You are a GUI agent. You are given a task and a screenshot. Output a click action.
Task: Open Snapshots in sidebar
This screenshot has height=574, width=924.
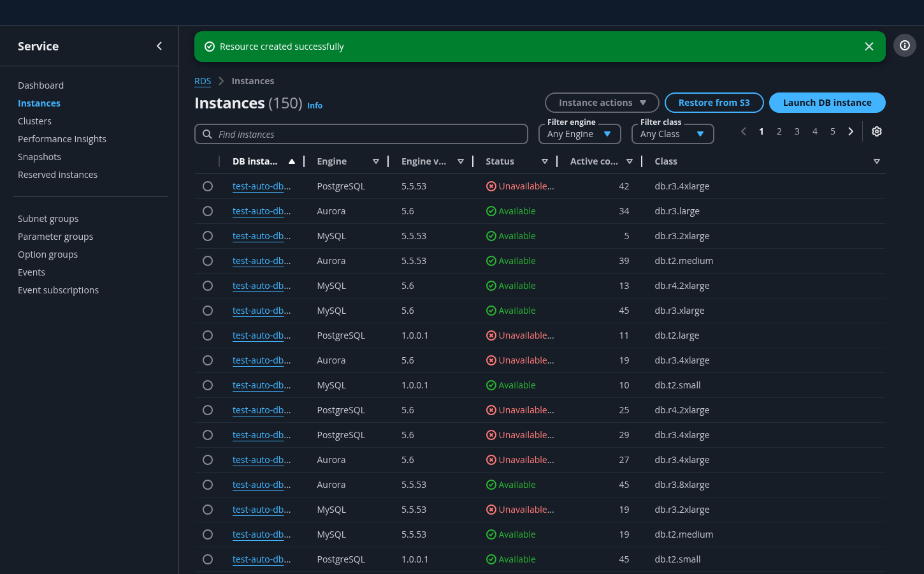40,157
